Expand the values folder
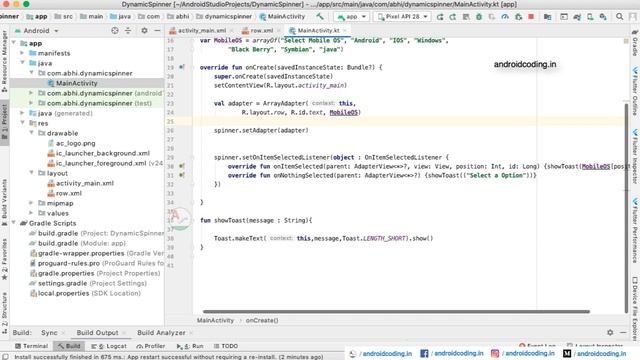 [31, 213]
